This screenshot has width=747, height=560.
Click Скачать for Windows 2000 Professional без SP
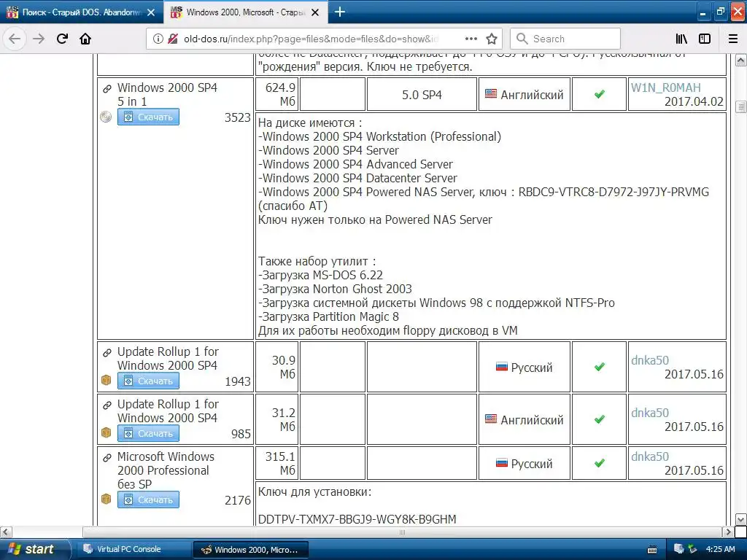tap(148, 499)
